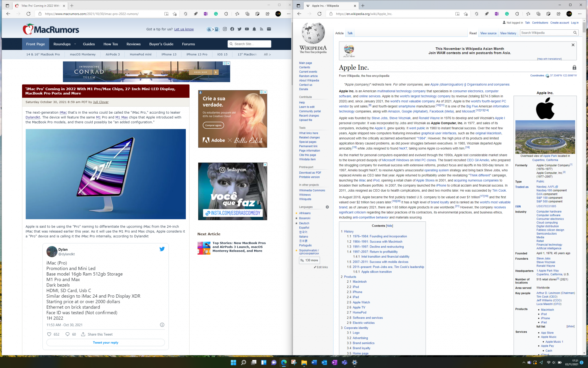Open Microsoft Edge from the taskbar

pos(284,362)
